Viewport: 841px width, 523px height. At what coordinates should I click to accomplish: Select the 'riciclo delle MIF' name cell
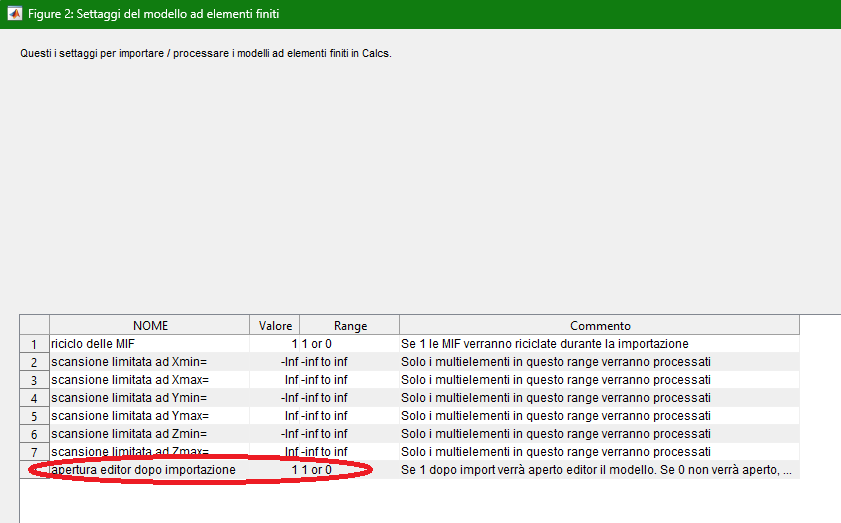coord(150,344)
